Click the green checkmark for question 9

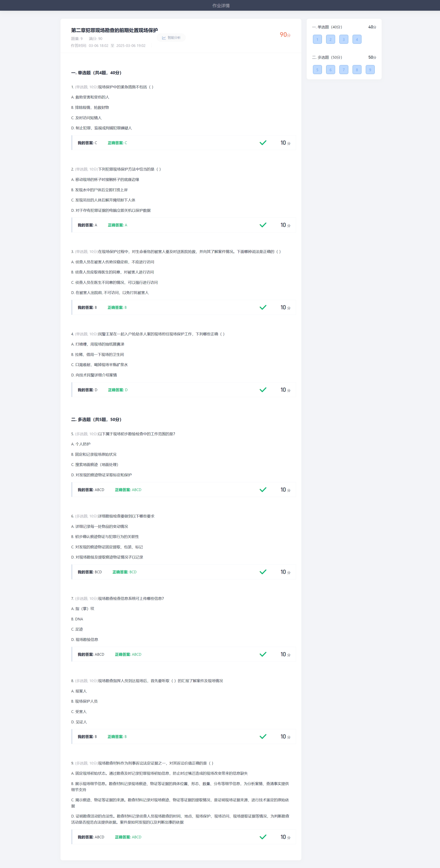pyautogui.click(x=263, y=837)
